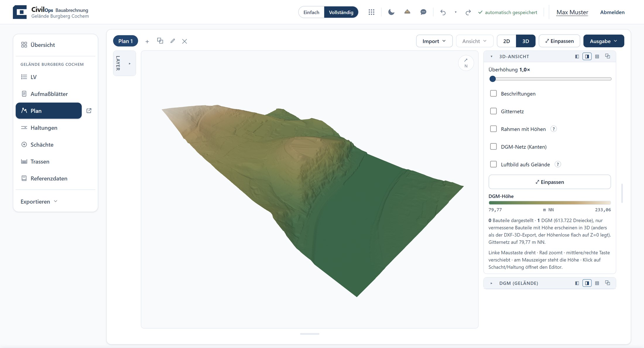Expand the Exportieren menu in sidebar
This screenshot has width=644, height=348.
[x=39, y=201]
